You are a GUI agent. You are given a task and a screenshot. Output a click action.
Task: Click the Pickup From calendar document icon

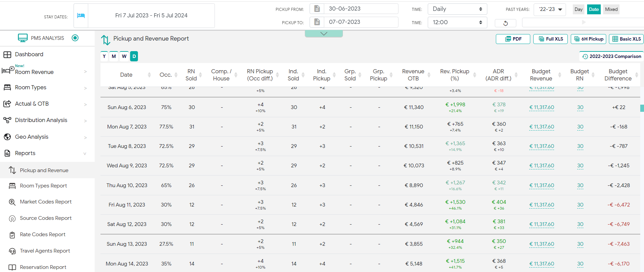tap(317, 9)
